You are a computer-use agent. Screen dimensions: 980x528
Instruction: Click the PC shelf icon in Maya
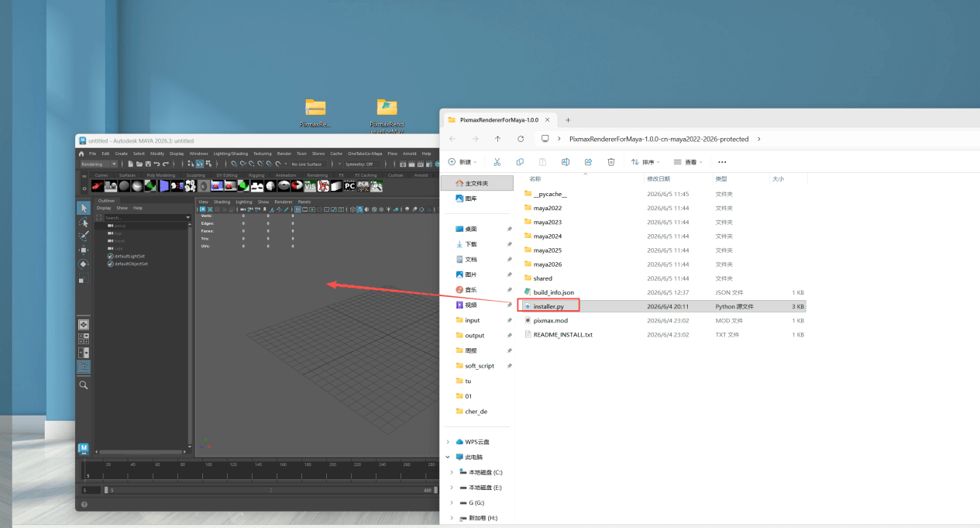(349, 186)
